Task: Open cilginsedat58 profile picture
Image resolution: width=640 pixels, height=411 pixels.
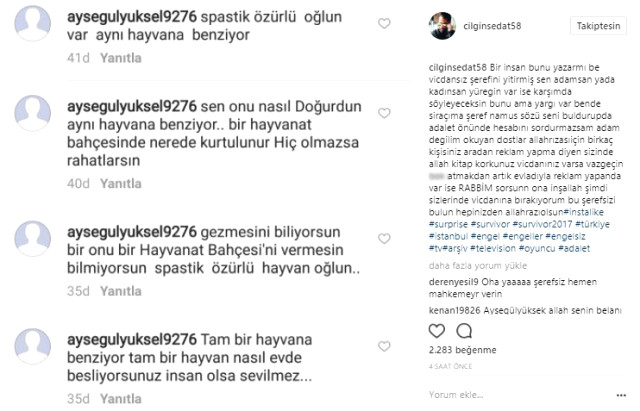Action: [442, 26]
